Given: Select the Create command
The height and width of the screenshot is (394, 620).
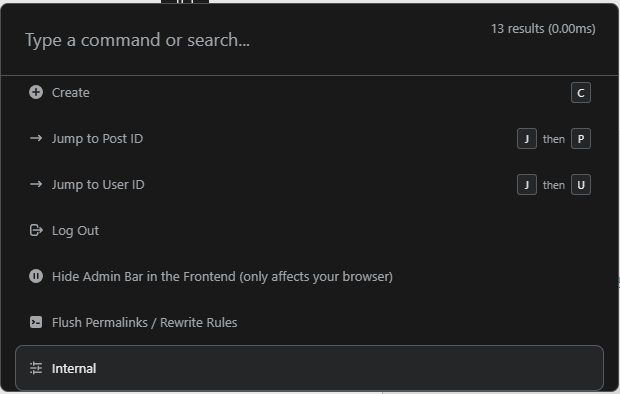Looking at the screenshot, I should (310, 93).
